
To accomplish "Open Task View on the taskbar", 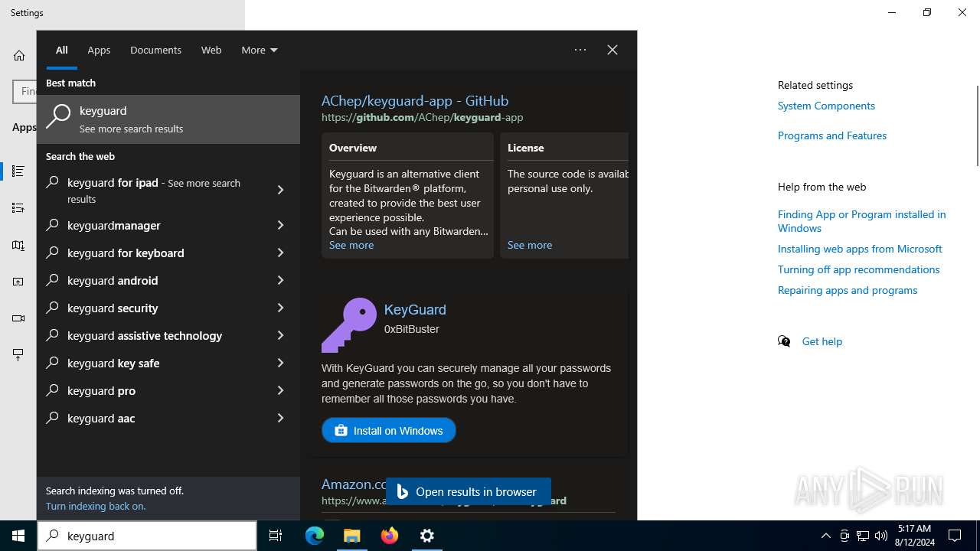I will tap(276, 536).
